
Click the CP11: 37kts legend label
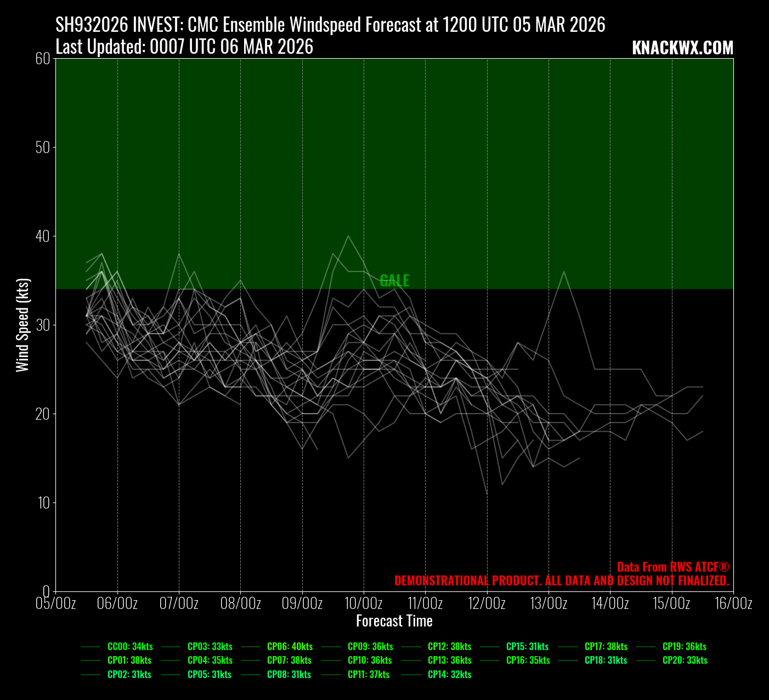[369, 674]
